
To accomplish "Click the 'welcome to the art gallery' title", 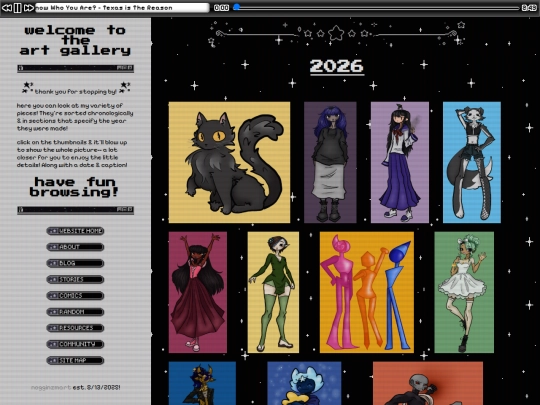I will click(x=75, y=40).
